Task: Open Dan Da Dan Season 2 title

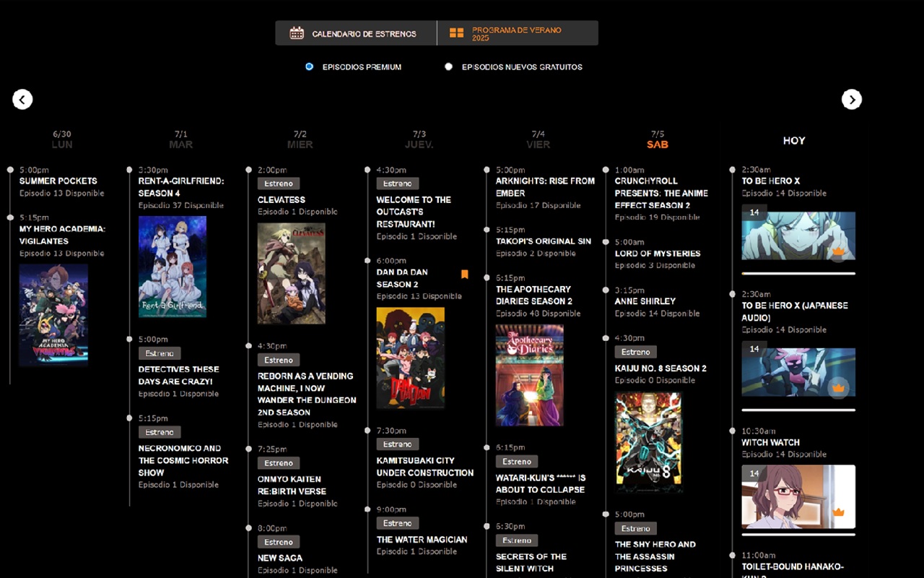Action: point(402,278)
